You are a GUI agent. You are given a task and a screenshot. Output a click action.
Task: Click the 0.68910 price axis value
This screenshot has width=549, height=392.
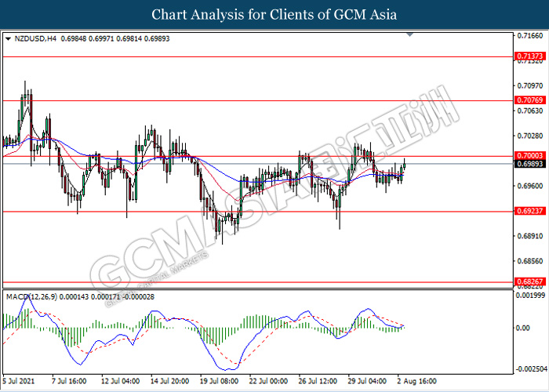point(530,236)
